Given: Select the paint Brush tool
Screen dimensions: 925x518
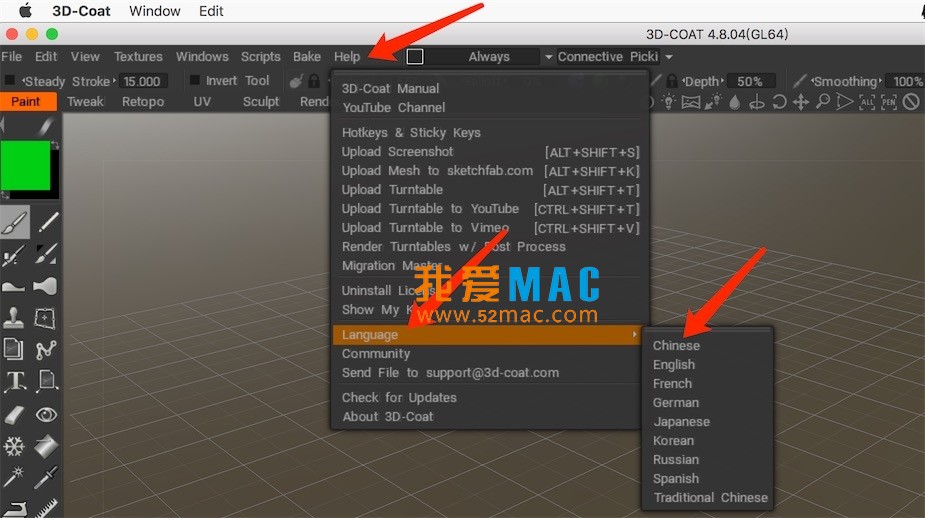Looking at the screenshot, I should pos(14,223).
